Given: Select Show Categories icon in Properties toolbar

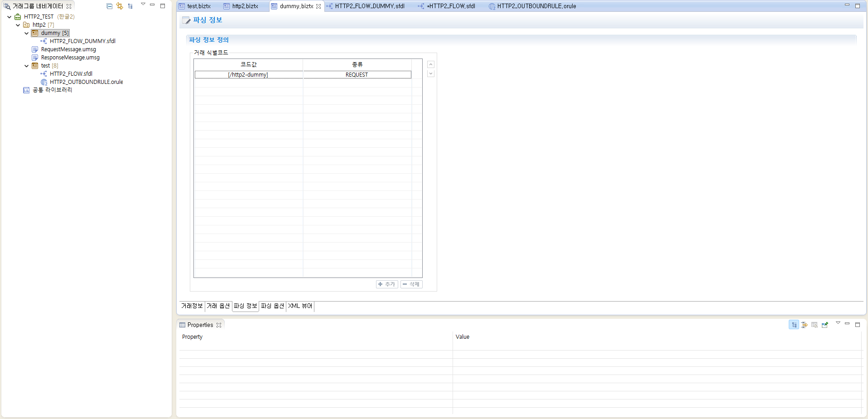Looking at the screenshot, I should pyautogui.click(x=794, y=324).
